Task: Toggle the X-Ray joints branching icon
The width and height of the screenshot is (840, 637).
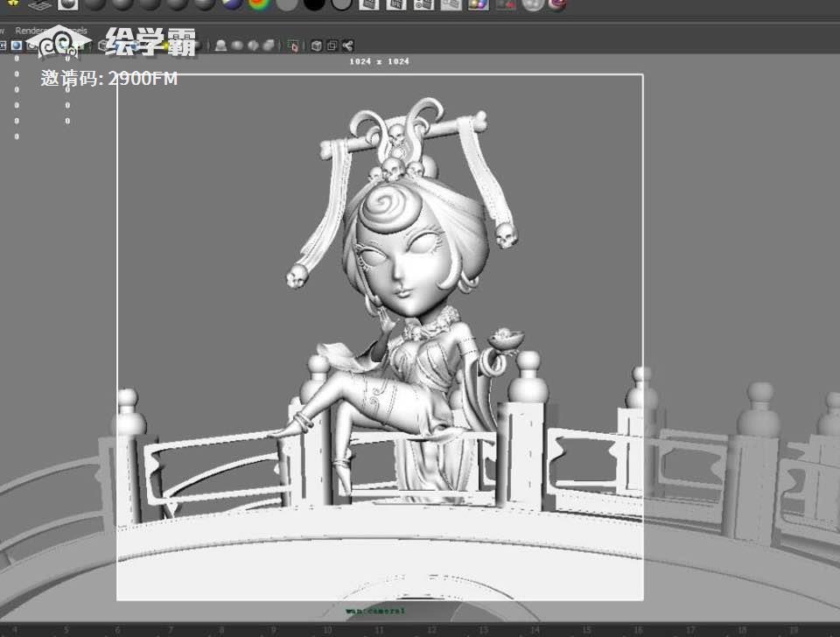Action: pos(347,45)
